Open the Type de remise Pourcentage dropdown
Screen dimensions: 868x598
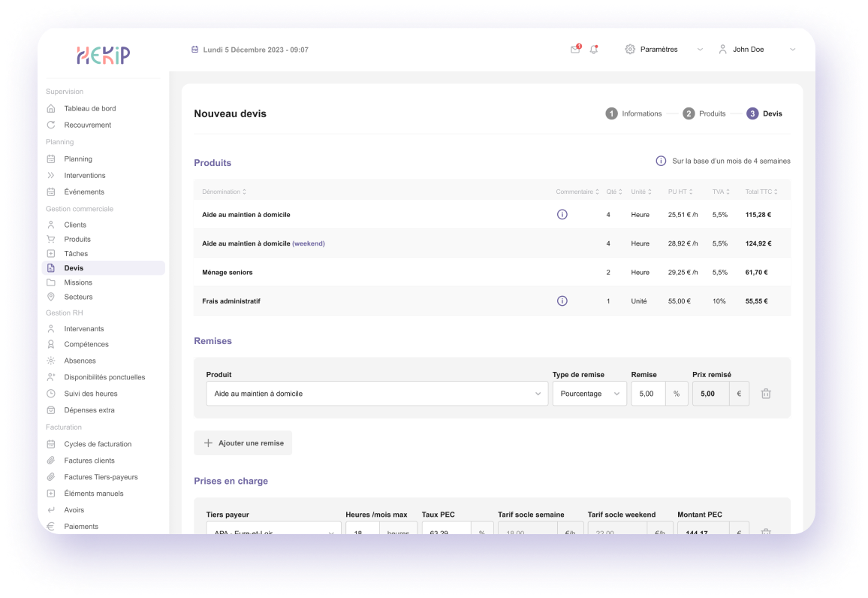[x=589, y=394]
